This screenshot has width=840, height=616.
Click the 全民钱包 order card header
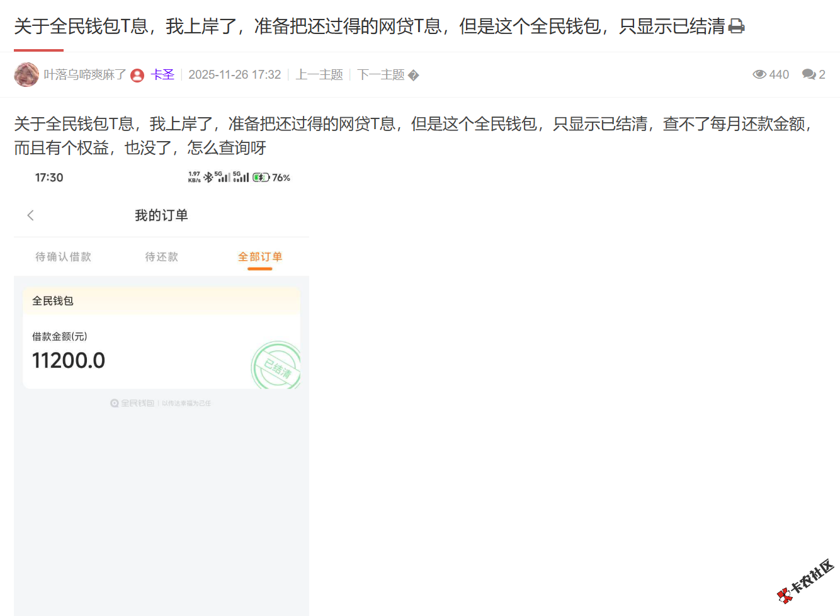click(x=161, y=301)
